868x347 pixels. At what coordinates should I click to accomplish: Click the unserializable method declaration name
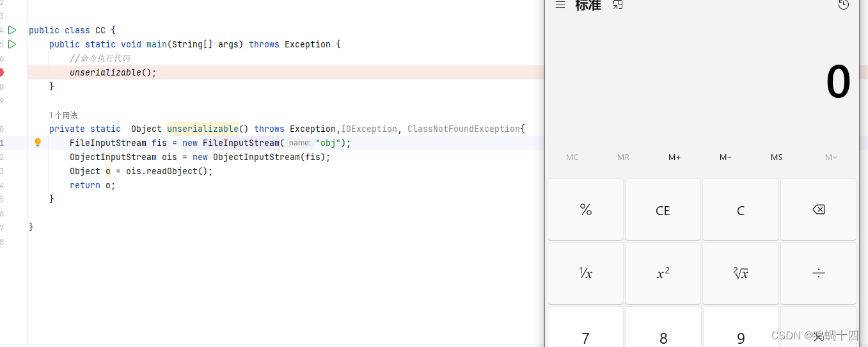point(203,129)
